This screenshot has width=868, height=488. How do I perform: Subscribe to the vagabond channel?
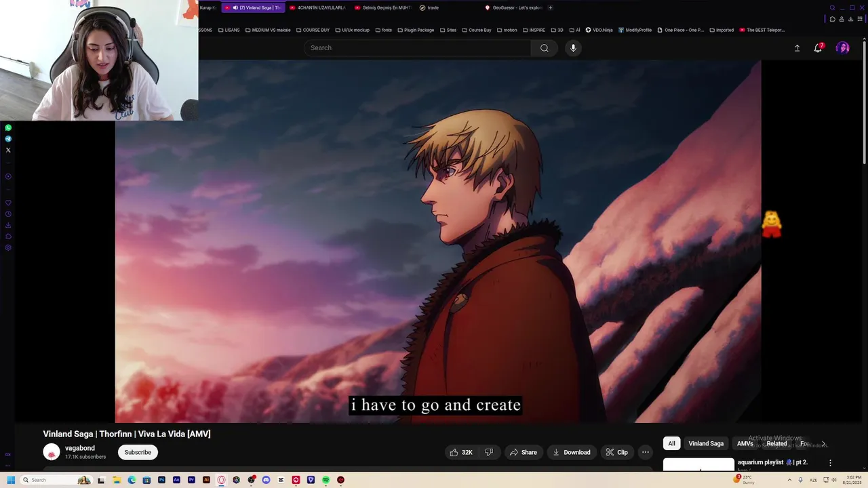tap(138, 452)
